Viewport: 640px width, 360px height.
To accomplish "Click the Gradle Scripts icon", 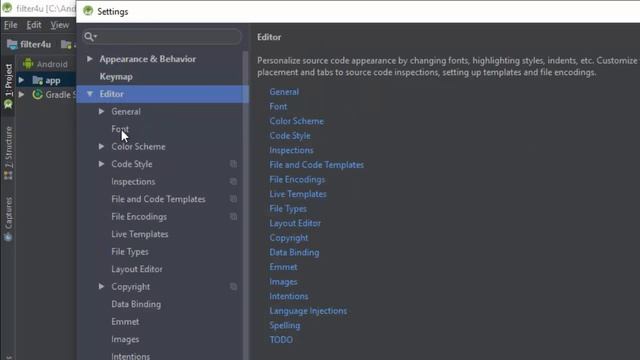I will coord(38,95).
